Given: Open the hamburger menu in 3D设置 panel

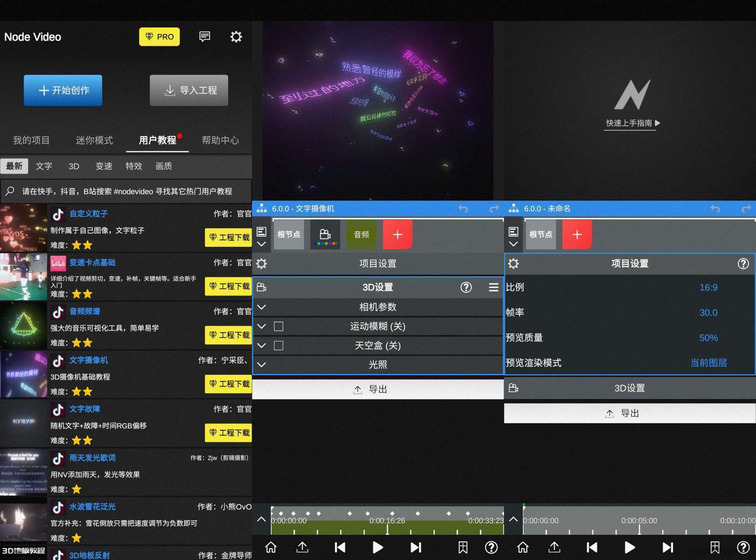Looking at the screenshot, I should (493, 287).
